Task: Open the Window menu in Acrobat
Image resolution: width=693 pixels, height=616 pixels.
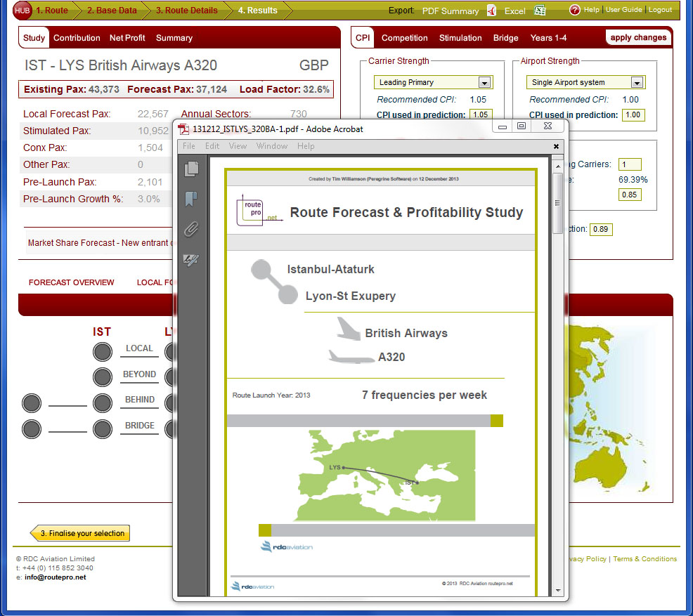Action: [x=272, y=146]
